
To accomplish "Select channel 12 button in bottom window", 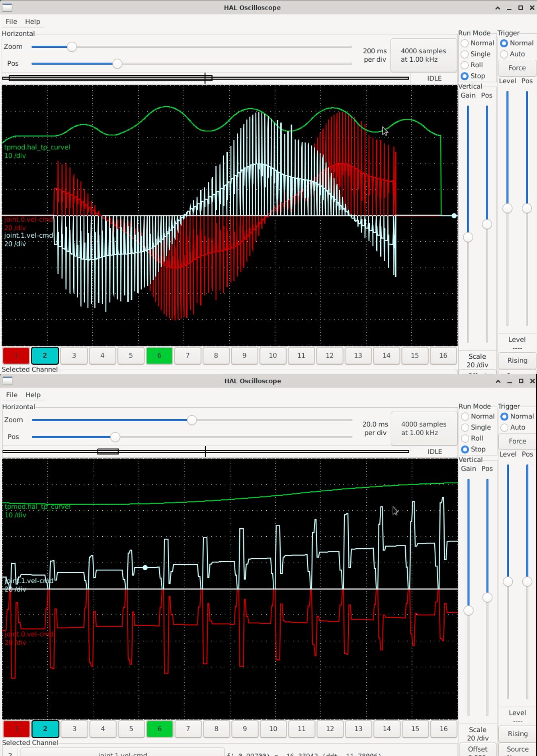I will click(x=330, y=729).
